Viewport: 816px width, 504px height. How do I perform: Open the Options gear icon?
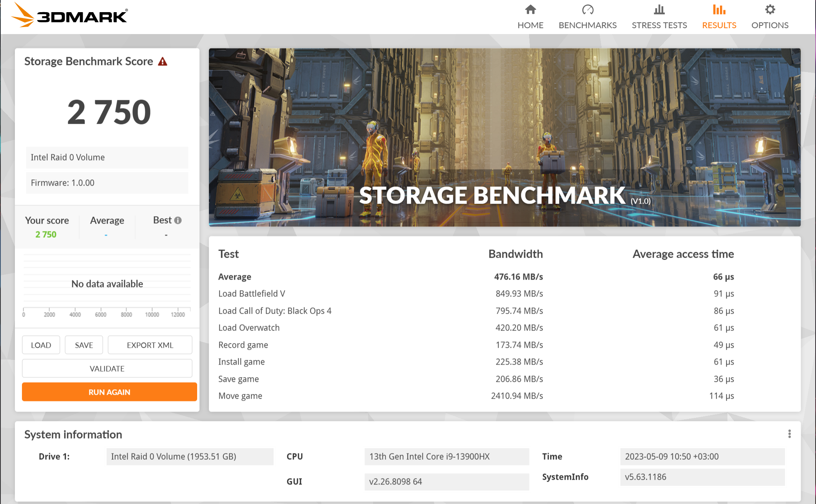point(770,9)
